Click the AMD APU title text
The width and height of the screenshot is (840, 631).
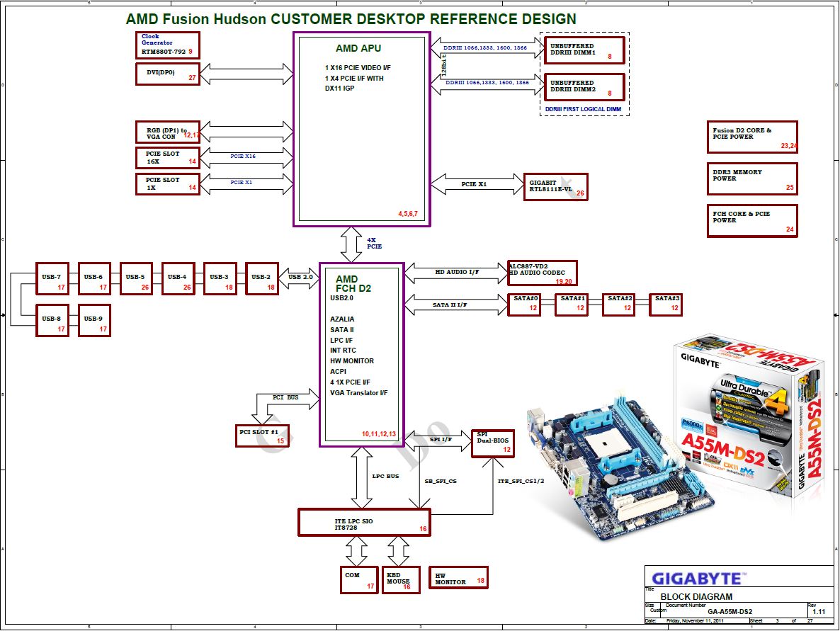pos(358,48)
